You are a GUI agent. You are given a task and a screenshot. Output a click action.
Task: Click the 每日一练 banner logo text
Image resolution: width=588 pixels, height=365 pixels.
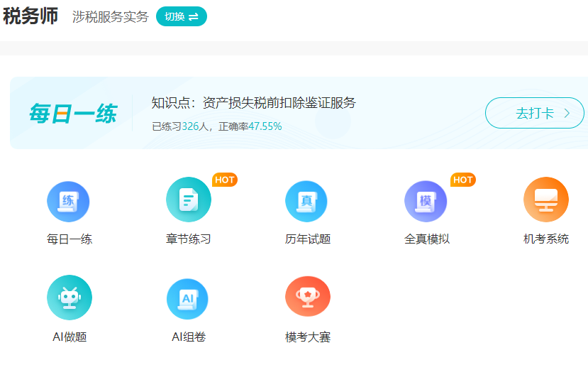tap(72, 114)
